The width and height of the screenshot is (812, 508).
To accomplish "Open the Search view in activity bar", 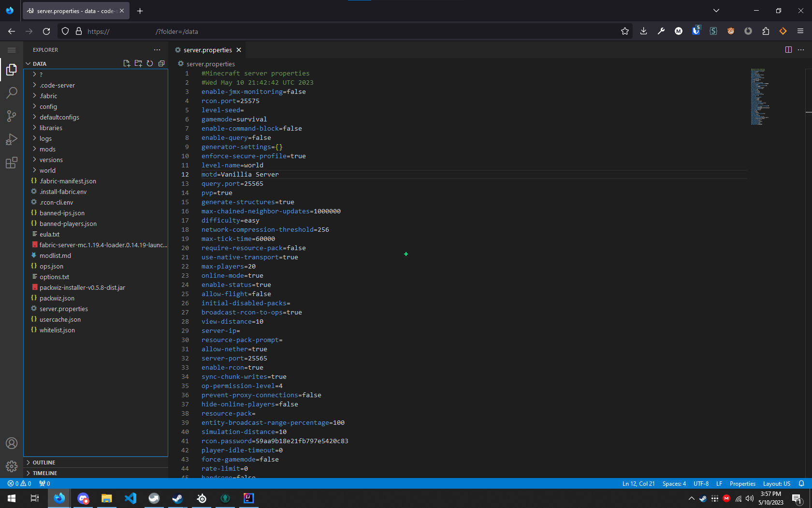I will 12,93.
